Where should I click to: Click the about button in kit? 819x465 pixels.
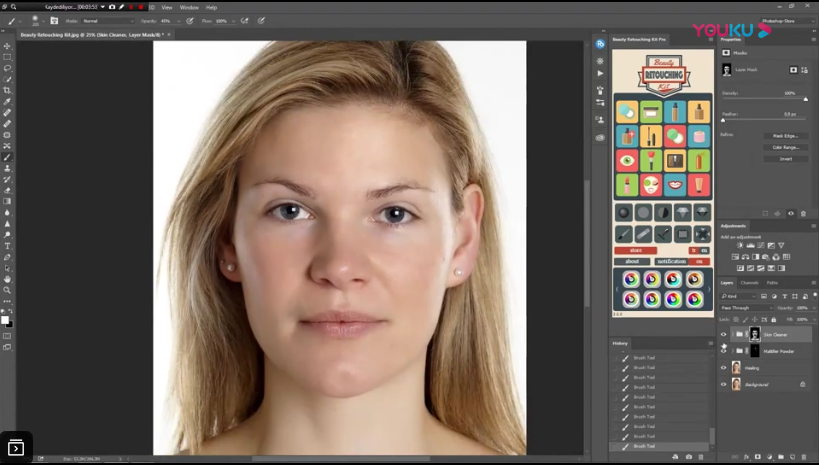point(632,261)
